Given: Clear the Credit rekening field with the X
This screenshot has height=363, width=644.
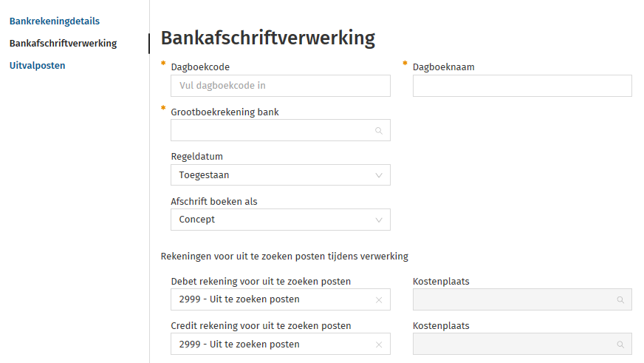Looking at the screenshot, I should pos(378,345).
